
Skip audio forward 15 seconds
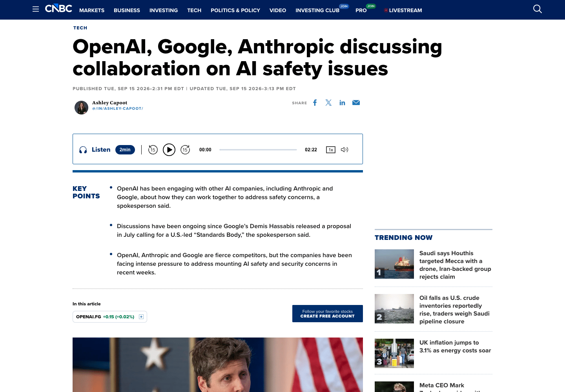pos(185,150)
